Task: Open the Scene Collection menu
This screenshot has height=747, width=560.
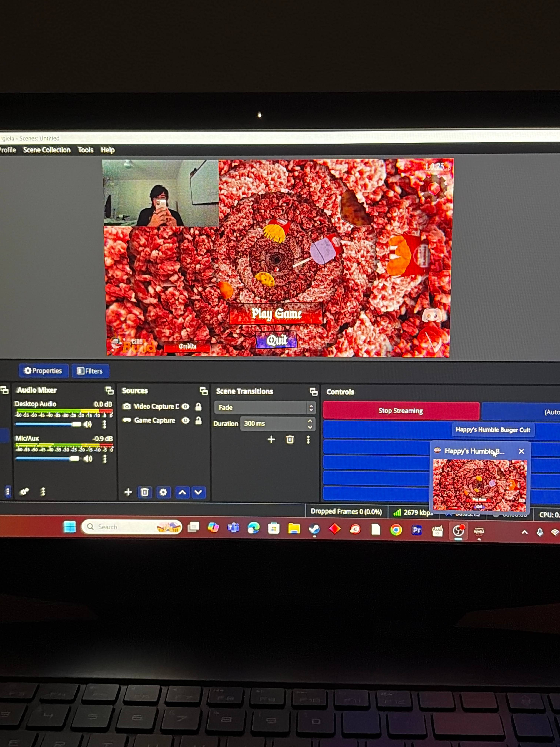Action: pyautogui.click(x=47, y=150)
